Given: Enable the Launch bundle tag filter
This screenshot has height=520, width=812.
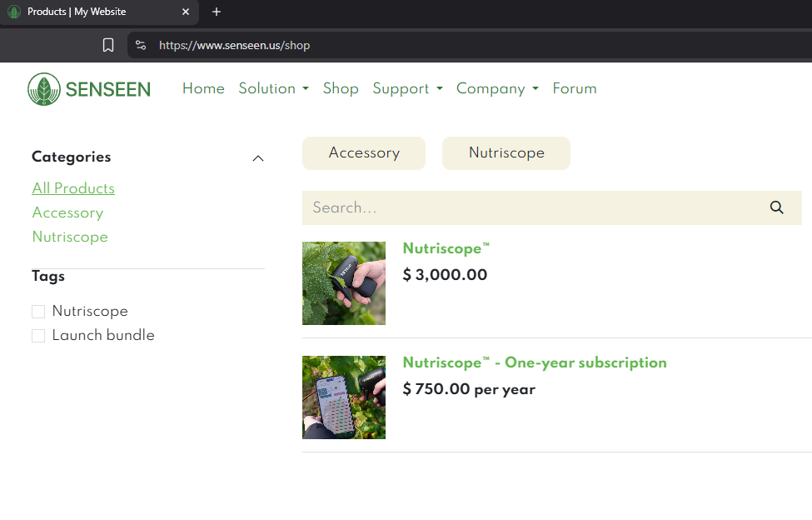Looking at the screenshot, I should tap(38, 335).
